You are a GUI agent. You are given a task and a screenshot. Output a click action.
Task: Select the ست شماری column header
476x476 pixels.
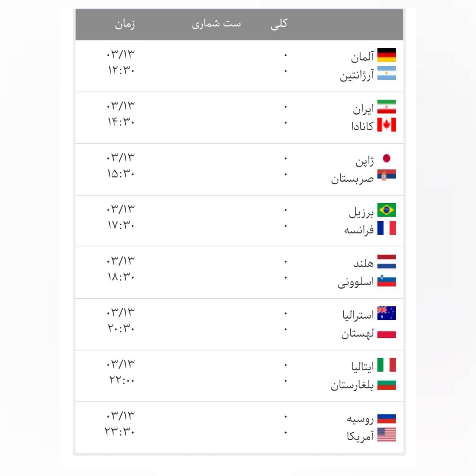pyautogui.click(x=216, y=24)
